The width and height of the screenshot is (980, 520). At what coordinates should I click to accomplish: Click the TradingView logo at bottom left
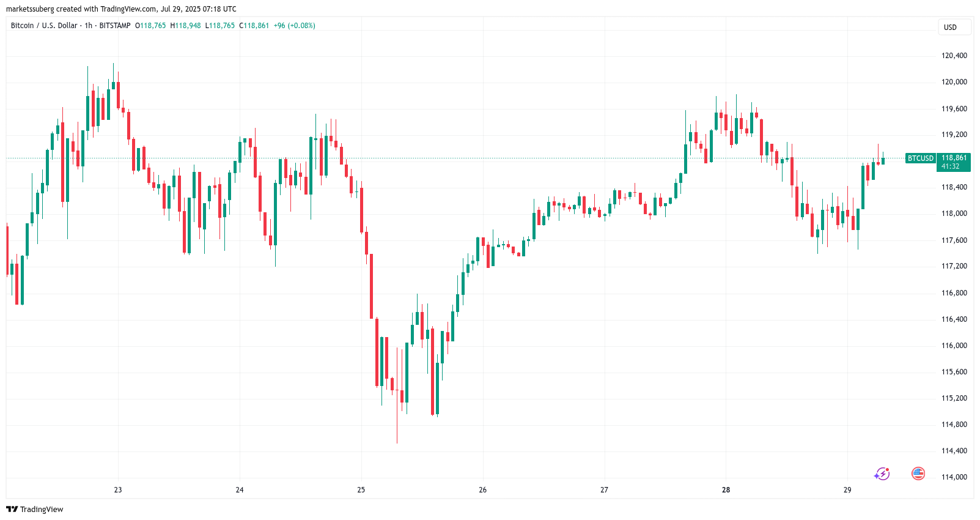point(35,509)
